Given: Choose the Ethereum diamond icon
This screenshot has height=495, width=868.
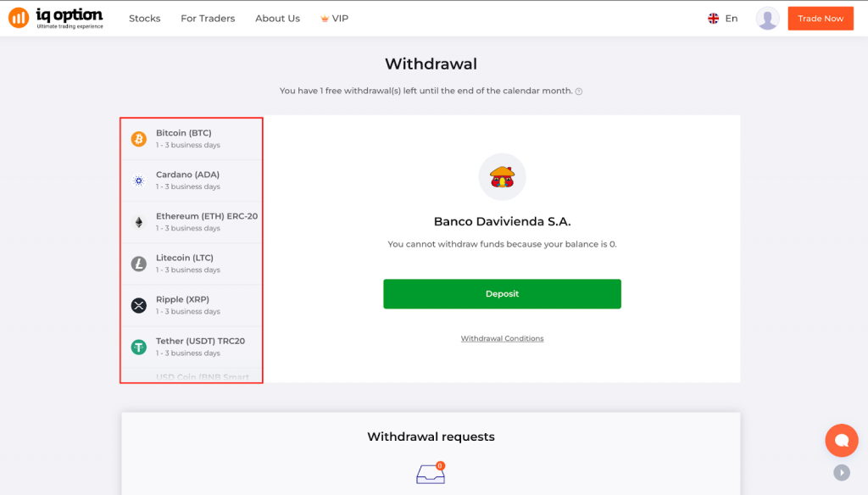Looking at the screenshot, I should pyautogui.click(x=139, y=222).
